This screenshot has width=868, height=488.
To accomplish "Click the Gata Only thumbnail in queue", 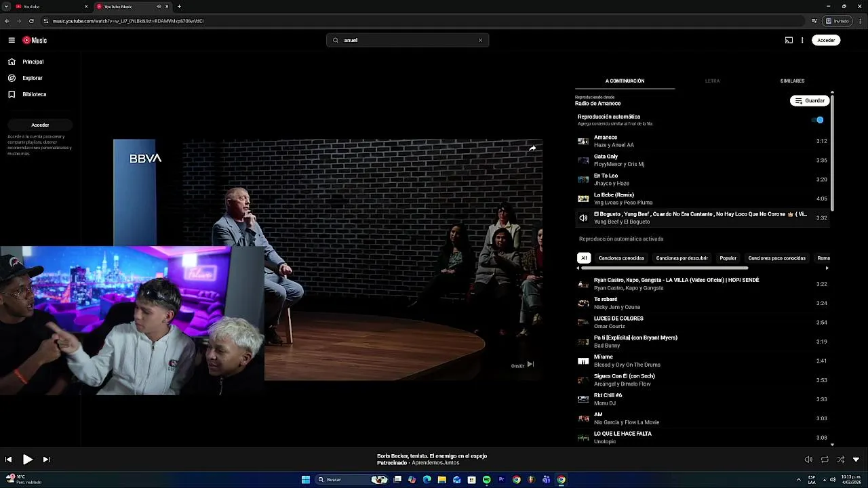I will point(583,160).
